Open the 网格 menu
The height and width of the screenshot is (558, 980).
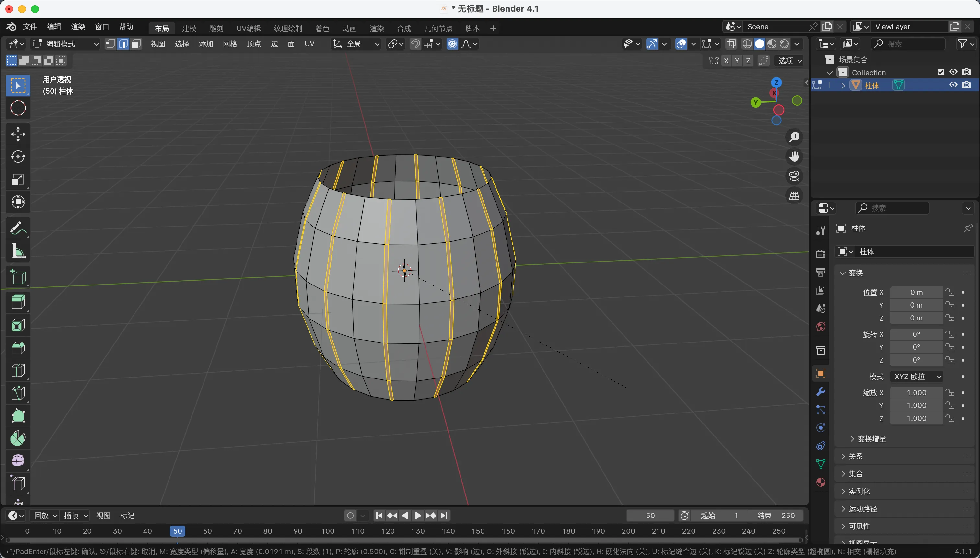(229, 44)
